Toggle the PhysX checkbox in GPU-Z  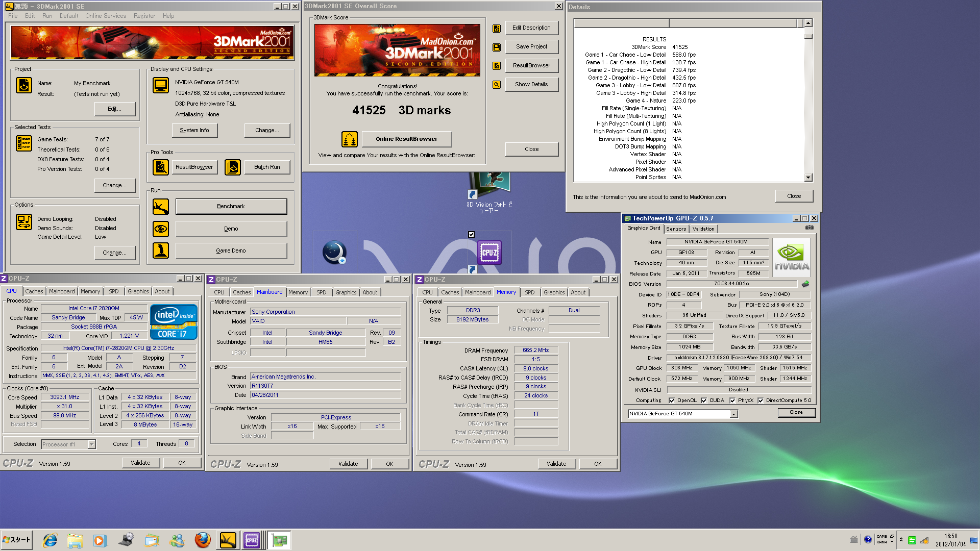pyautogui.click(x=732, y=400)
